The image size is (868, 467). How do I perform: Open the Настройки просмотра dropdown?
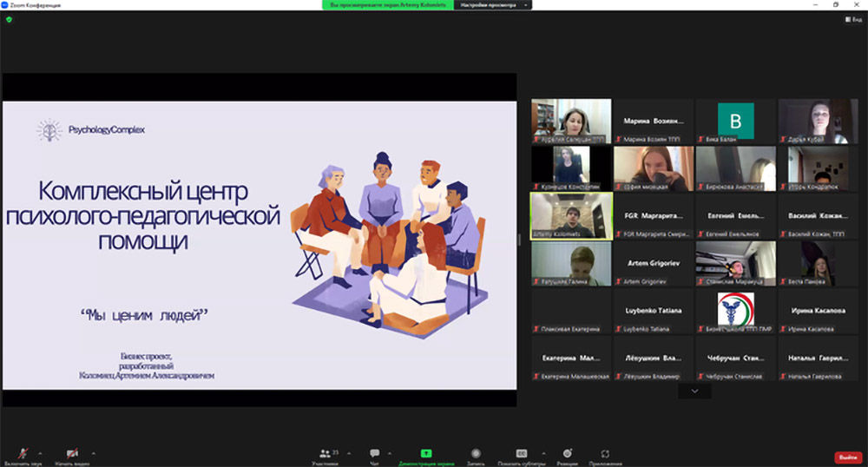coord(493,4)
